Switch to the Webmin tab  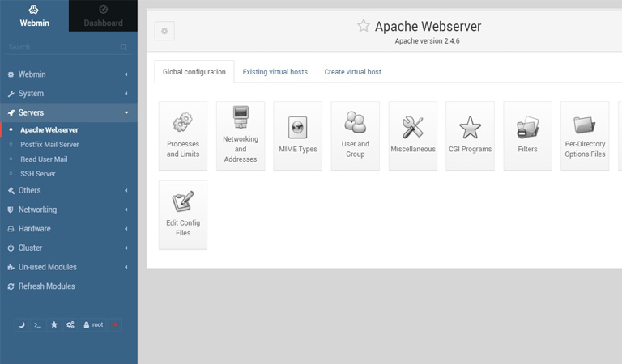click(x=35, y=16)
